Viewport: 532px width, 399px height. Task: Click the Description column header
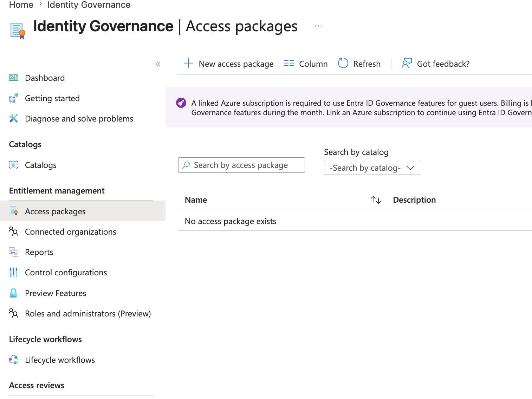414,200
